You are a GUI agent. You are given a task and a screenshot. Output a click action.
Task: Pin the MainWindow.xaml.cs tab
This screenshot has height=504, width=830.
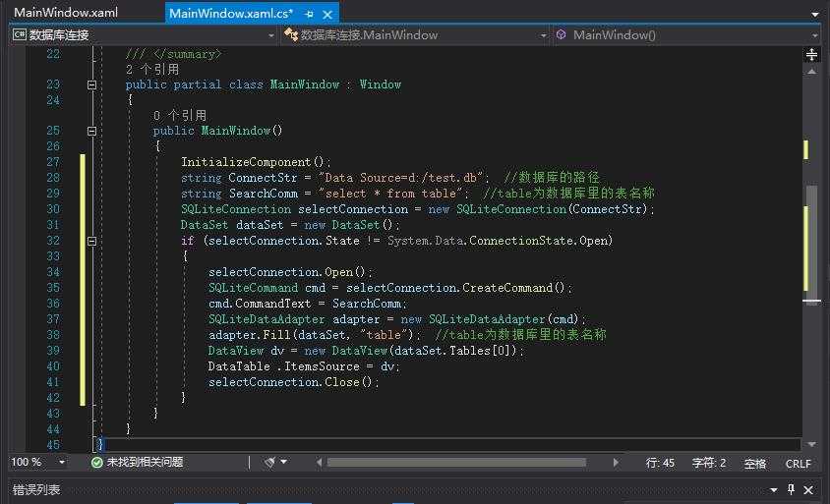tap(310, 15)
